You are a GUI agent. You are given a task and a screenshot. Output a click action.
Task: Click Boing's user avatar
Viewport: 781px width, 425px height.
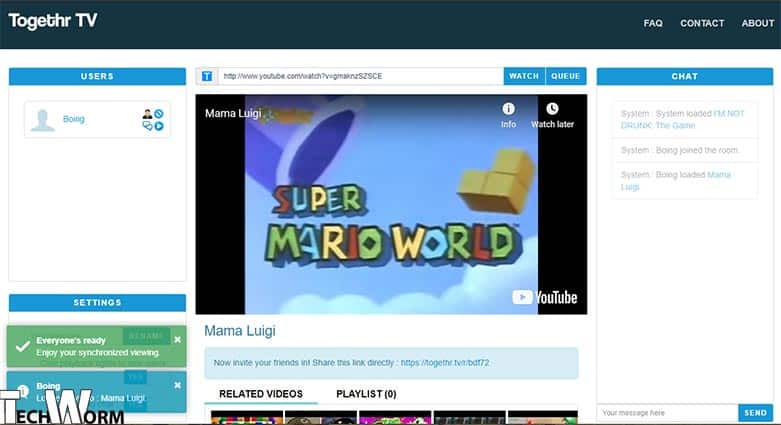point(42,120)
